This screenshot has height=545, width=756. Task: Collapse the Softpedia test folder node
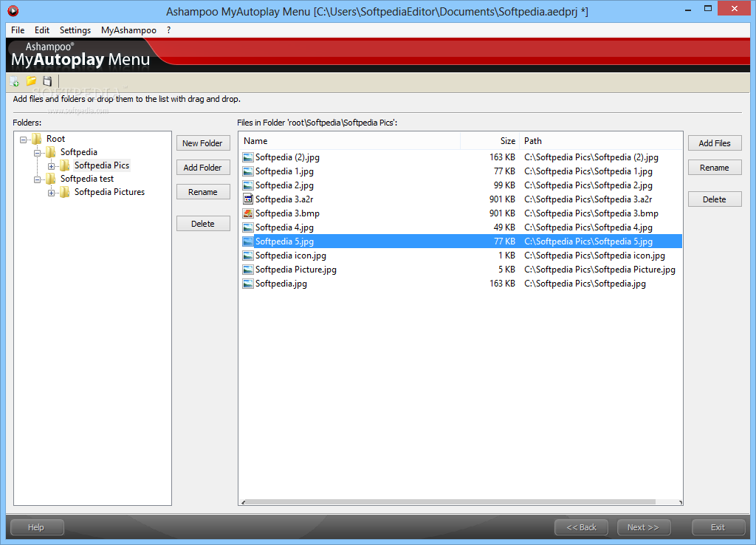click(37, 179)
